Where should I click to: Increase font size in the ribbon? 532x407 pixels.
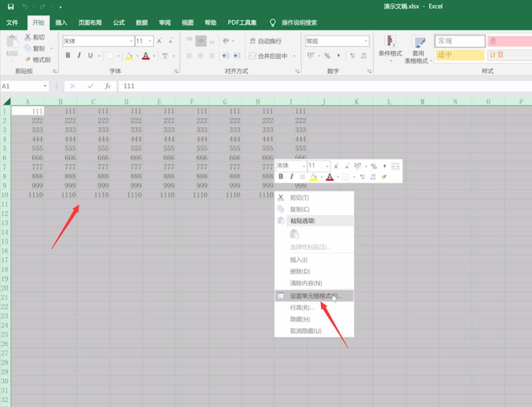pyautogui.click(x=159, y=41)
